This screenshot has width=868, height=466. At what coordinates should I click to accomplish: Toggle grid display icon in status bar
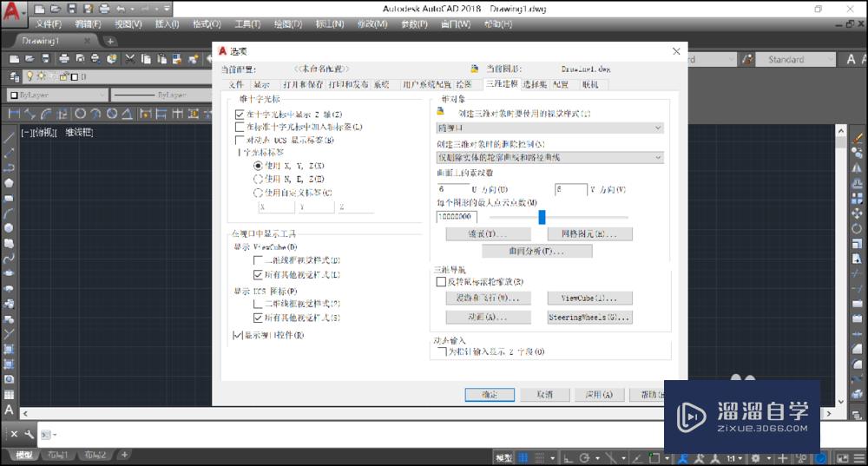pos(523,458)
